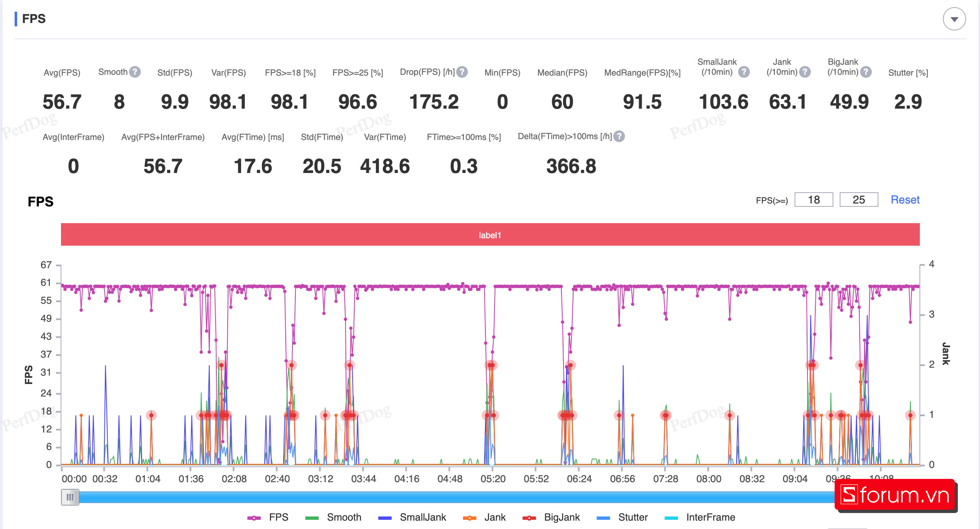Screen dimensions: 980x529
Task: Click the FPS threshold field showing 25
Action: pyautogui.click(x=859, y=200)
